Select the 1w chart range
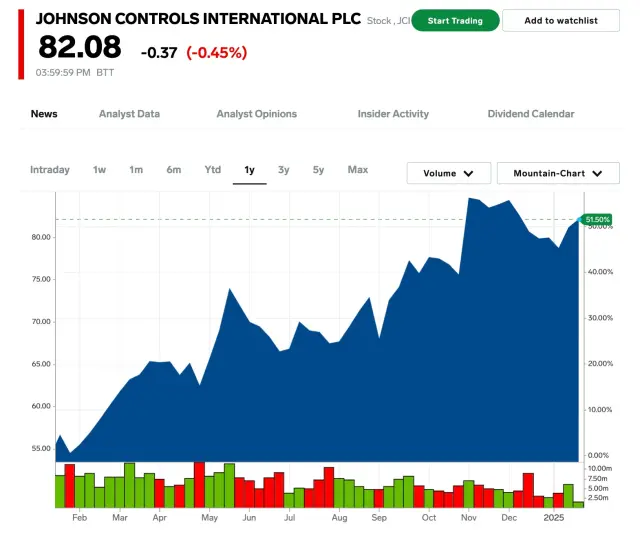Image resolution: width=640 pixels, height=545 pixels. click(x=100, y=170)
